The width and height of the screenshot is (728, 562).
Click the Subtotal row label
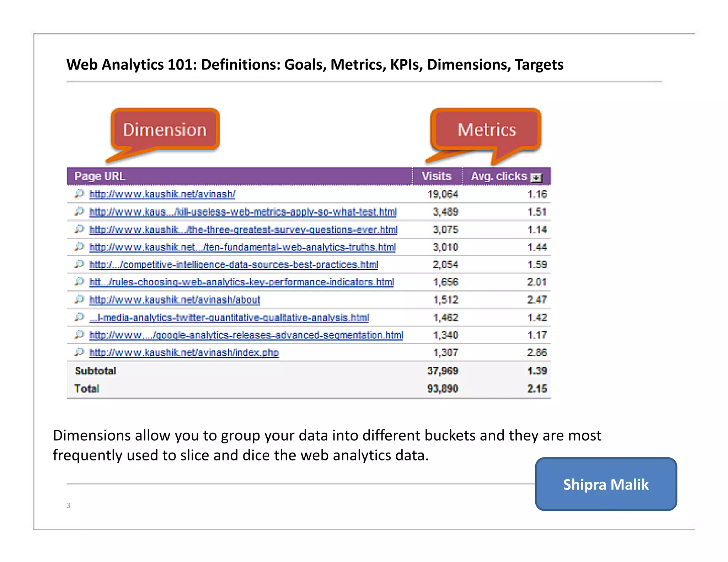(96, 371)
